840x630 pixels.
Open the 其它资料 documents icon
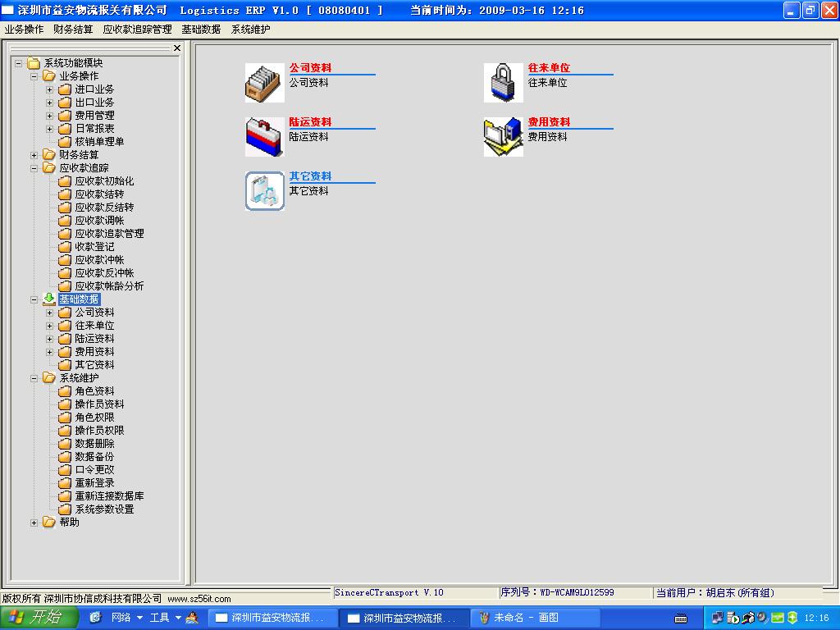pos(264,191)
